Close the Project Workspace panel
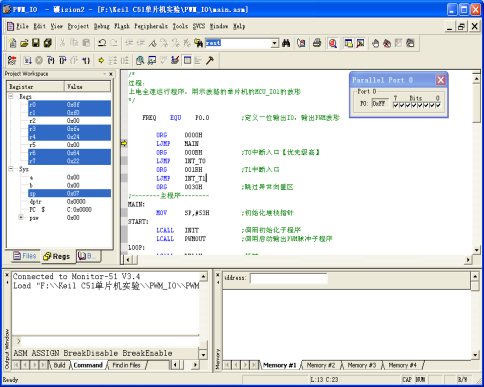This screenshot has width=484, height=387. click(111, 74)
